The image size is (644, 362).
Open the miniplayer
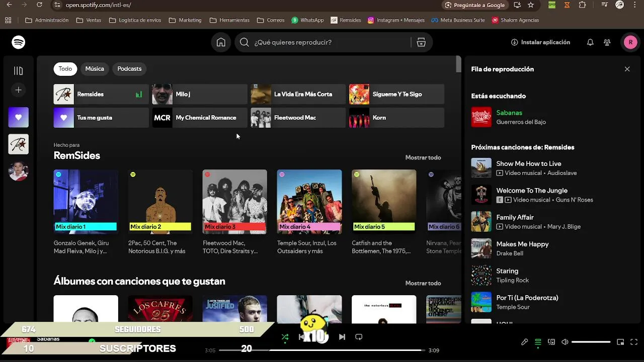tap(620, 342)
